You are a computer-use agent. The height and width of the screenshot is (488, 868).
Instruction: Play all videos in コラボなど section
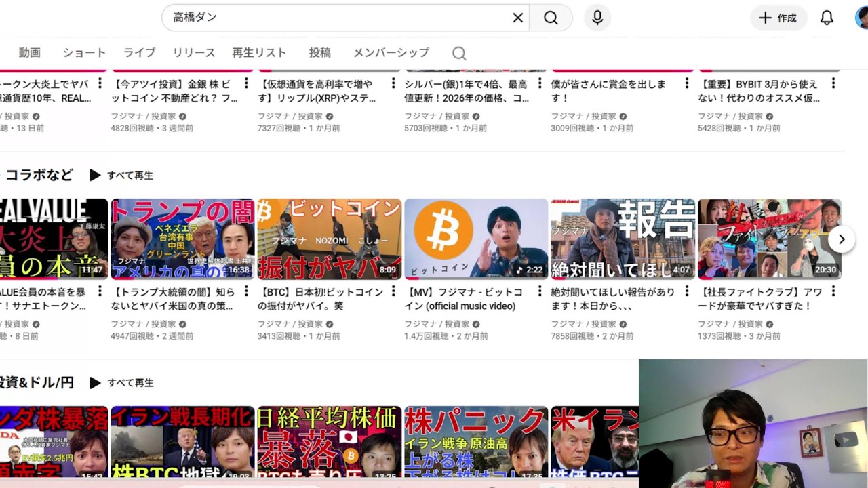pyautogui.click(x=122, y=176)
